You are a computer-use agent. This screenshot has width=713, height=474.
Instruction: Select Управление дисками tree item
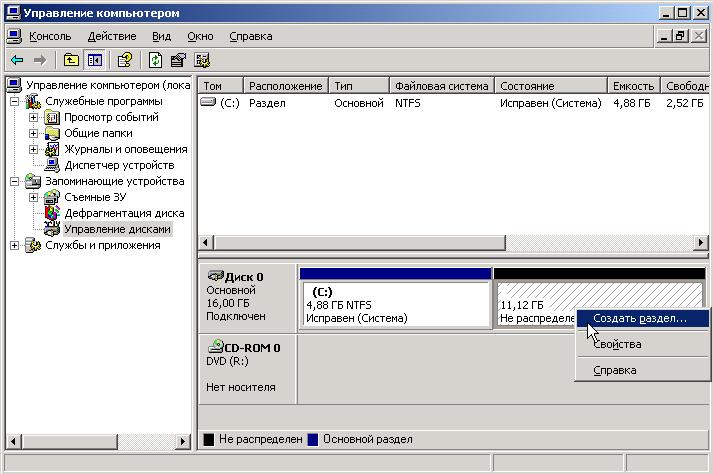[x=117, y=229]
